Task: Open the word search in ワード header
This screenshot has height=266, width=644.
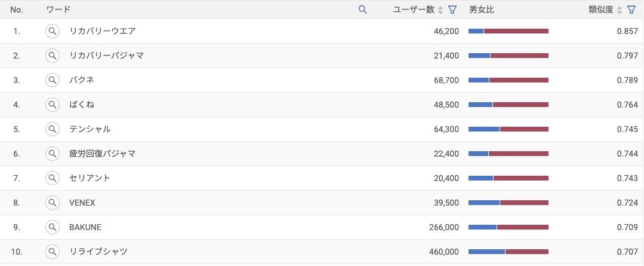Action: point(362,10)
